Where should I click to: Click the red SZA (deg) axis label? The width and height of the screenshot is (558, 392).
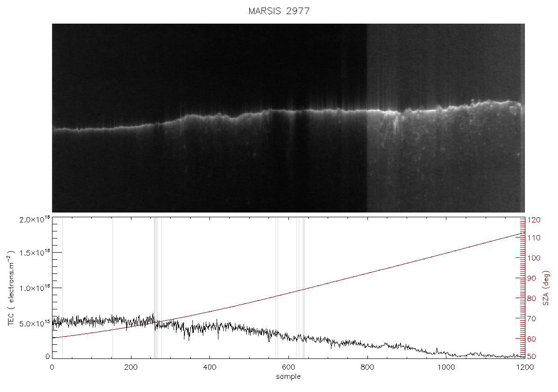[x=546, y=288]
